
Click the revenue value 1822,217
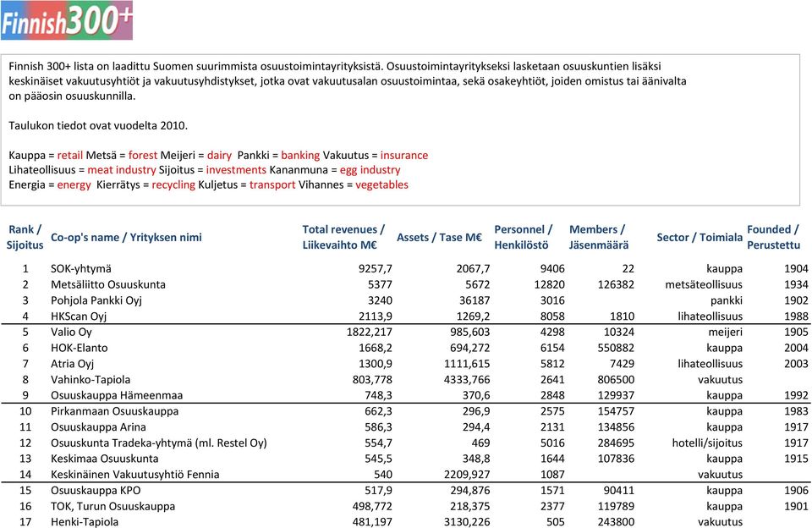point(370,333)
